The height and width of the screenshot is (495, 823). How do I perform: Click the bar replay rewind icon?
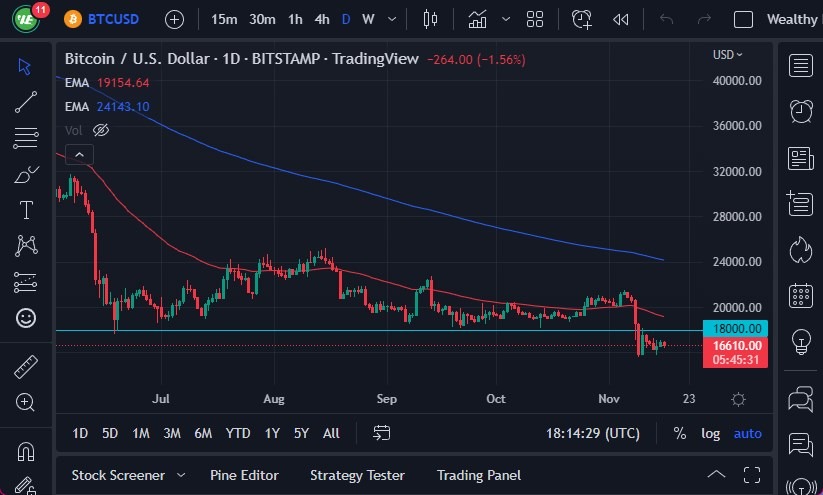tap(621, 19)
